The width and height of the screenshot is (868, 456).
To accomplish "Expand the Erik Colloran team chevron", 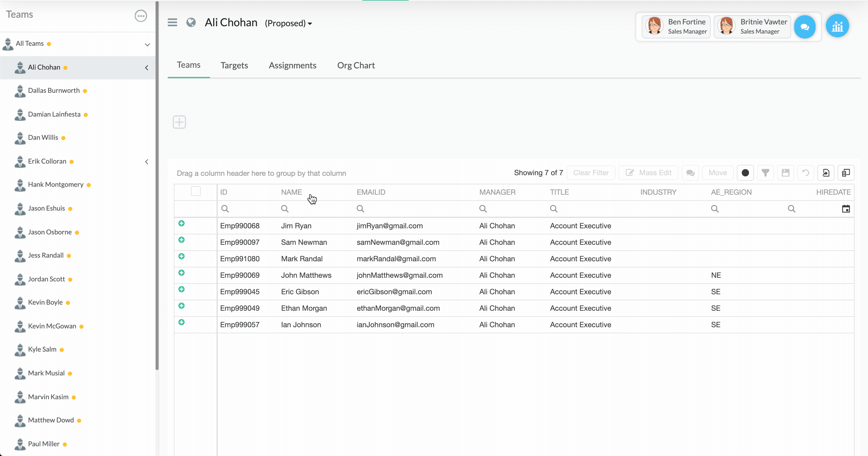I will [x=147, y=161].
